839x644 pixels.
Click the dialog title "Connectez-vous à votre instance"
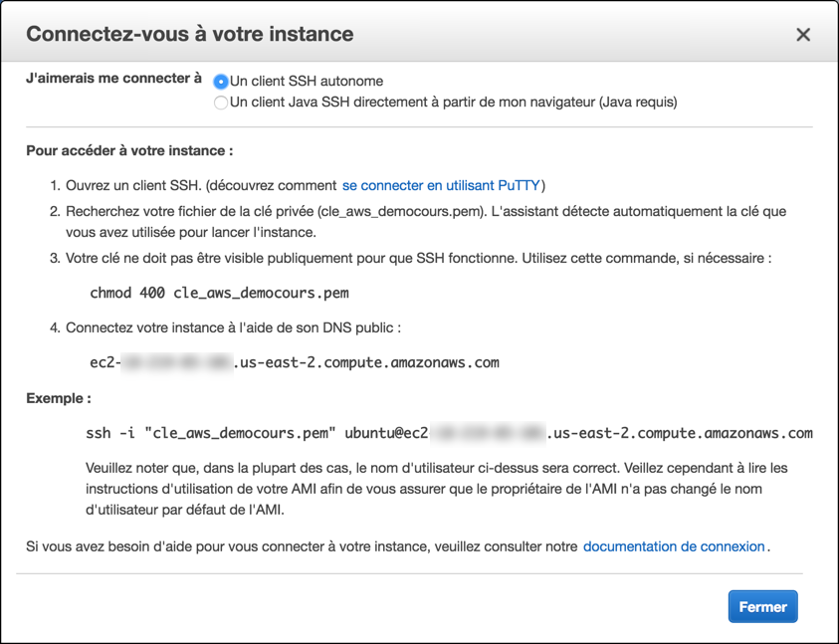(x=189, y=34)
